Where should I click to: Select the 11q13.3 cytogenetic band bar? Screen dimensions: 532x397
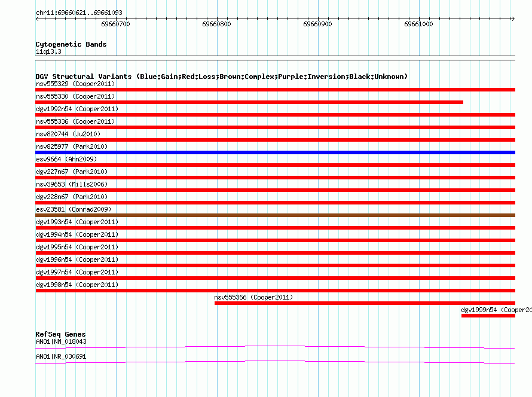(x=275, y=58)
